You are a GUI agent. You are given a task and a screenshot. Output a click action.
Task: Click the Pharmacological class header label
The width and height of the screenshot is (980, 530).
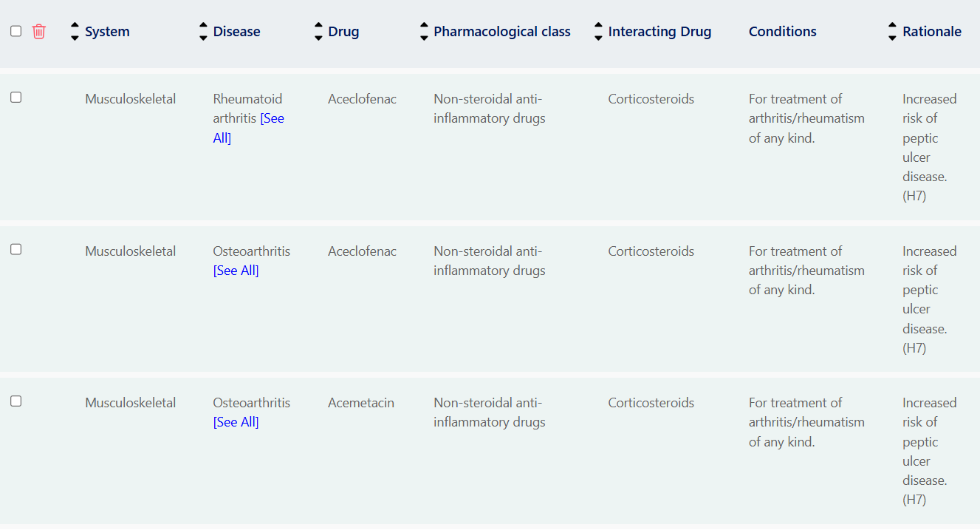click(x=502, y=32)
